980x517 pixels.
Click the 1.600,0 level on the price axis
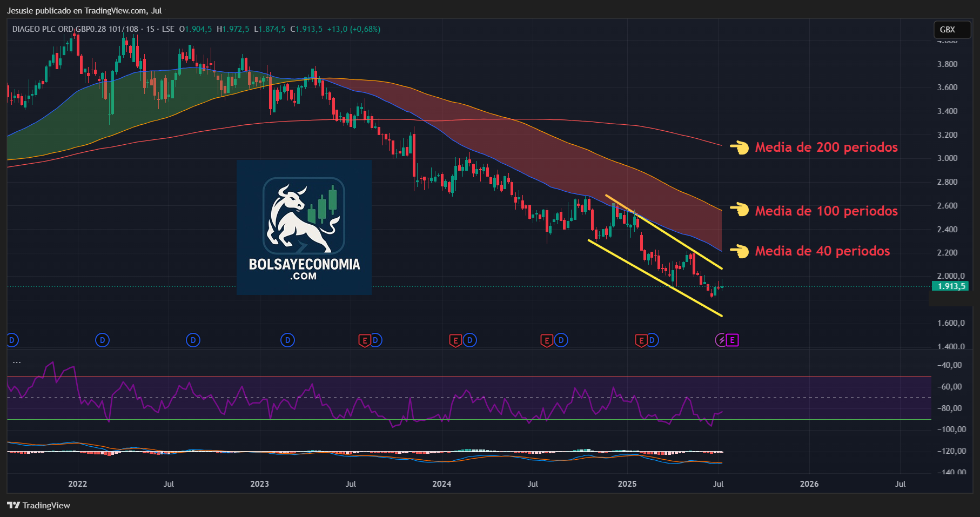click(x=951, y=323)
